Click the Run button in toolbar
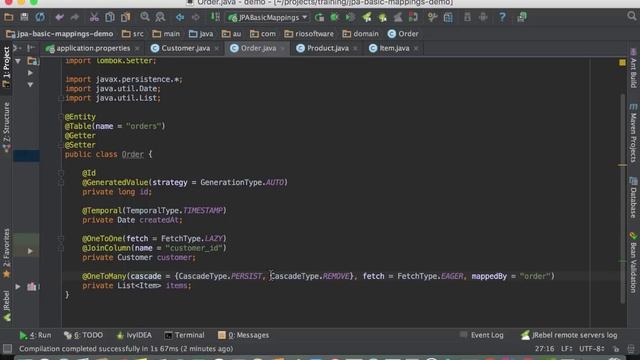This screenshot has width=640, height=360. [319, 17]
